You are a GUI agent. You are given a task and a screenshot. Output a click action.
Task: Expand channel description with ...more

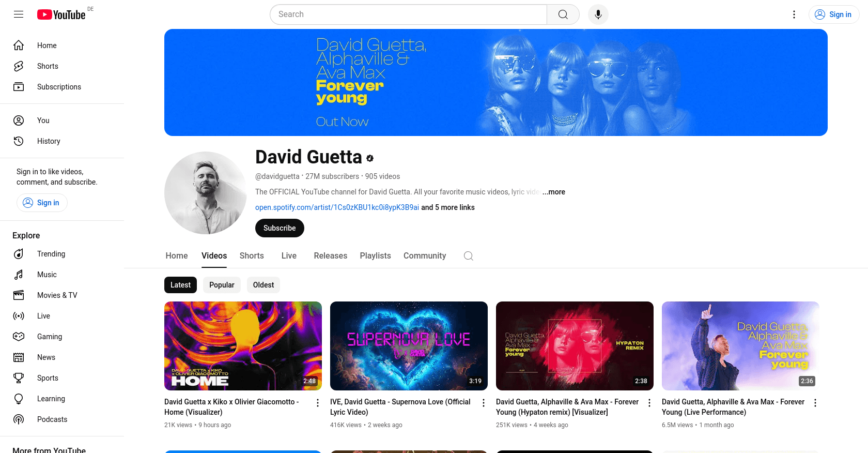pos(553,192)
